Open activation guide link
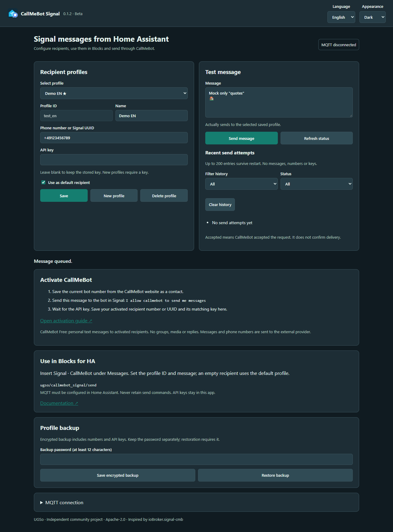 pyautogui.click(x=66, y=321)
